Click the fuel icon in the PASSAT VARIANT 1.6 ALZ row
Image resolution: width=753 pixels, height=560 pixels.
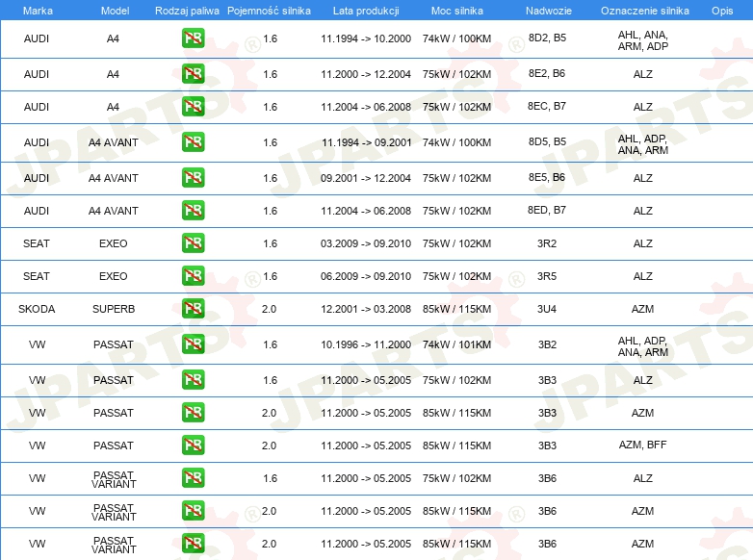193,478
